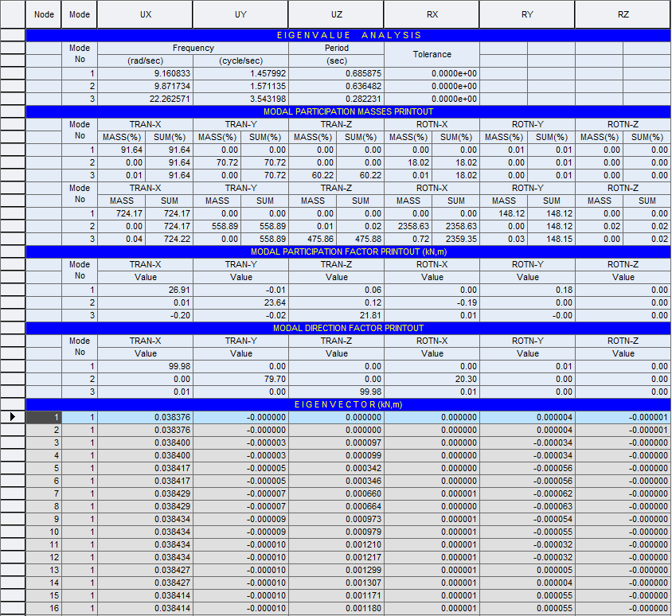
Task: Click eigenvector UZ value 0.000664
Action: coord(337,506)
